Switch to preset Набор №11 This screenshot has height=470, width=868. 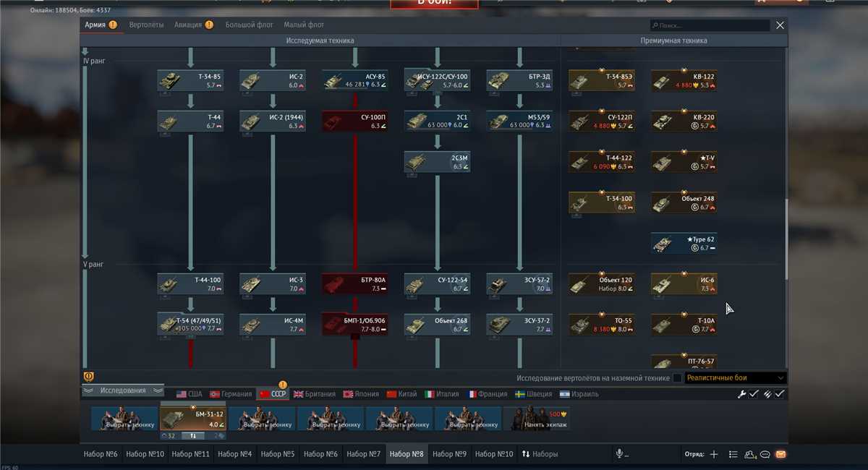click(x=191, y=454)
